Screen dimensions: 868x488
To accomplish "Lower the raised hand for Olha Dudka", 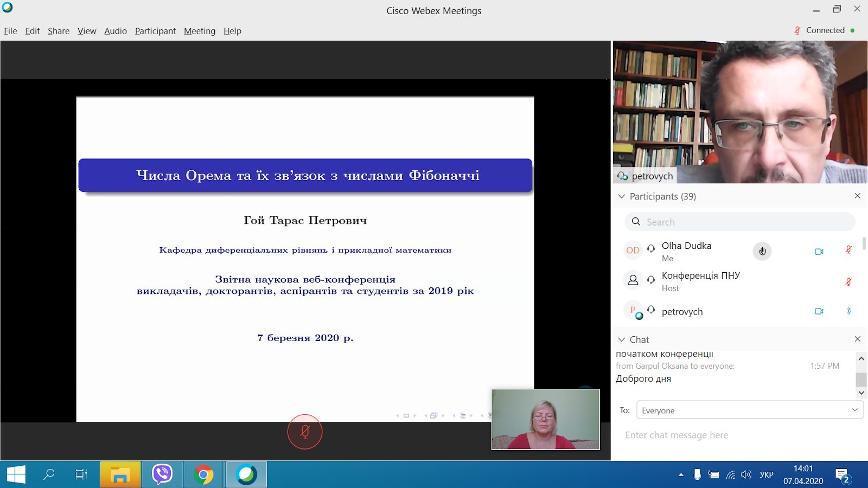I will (762, 251).
